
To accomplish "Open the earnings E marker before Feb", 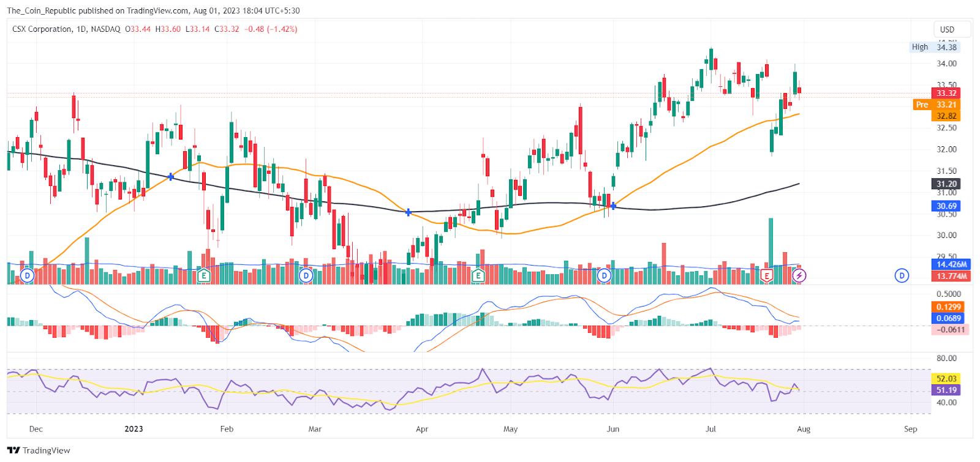I will pyautogui.click(x=204, y=276).
